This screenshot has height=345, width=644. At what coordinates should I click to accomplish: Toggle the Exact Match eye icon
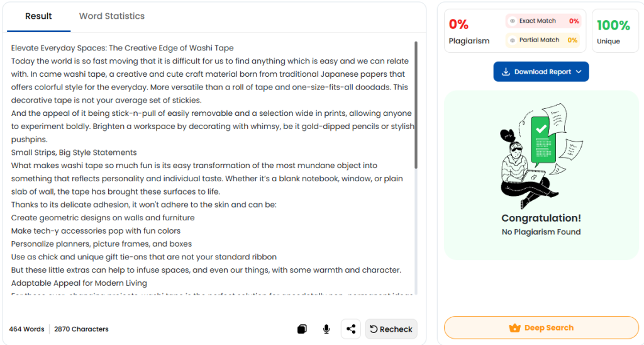pos(513,21)
